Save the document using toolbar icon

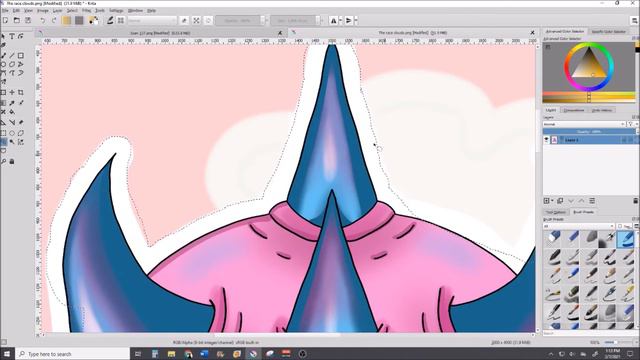tap(28, 20)
